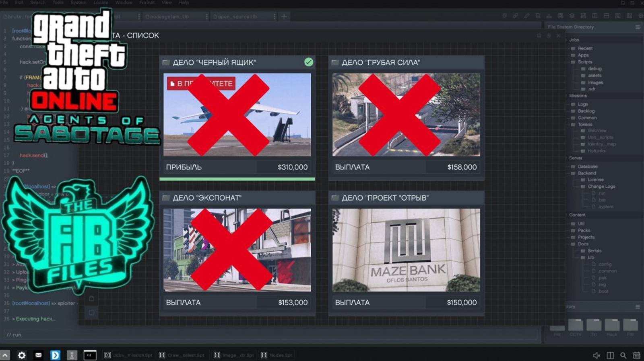Expand the Scripts folder
This screenshot has width=644, height=361.
coord(582,62)
